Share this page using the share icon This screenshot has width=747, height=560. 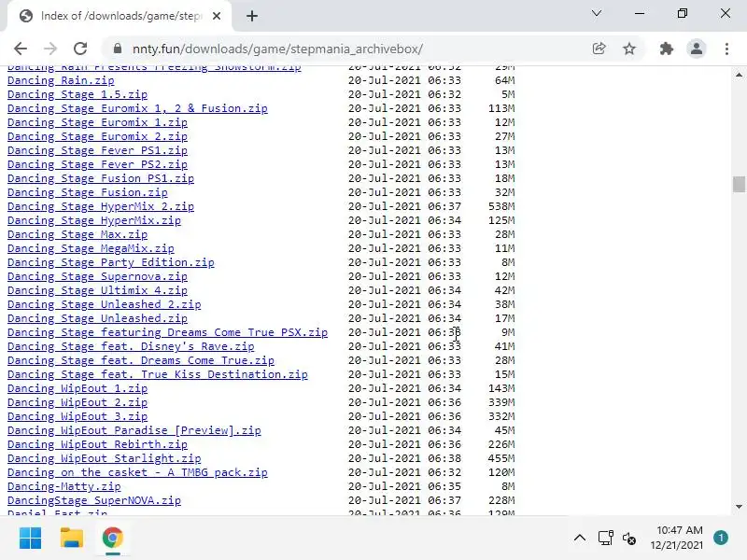(x=599, y=49)
